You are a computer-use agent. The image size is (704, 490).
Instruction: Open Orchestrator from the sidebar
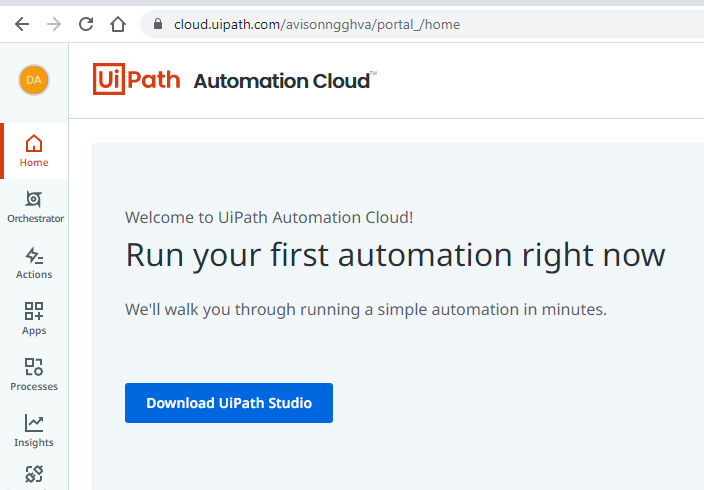coord(34,207)
